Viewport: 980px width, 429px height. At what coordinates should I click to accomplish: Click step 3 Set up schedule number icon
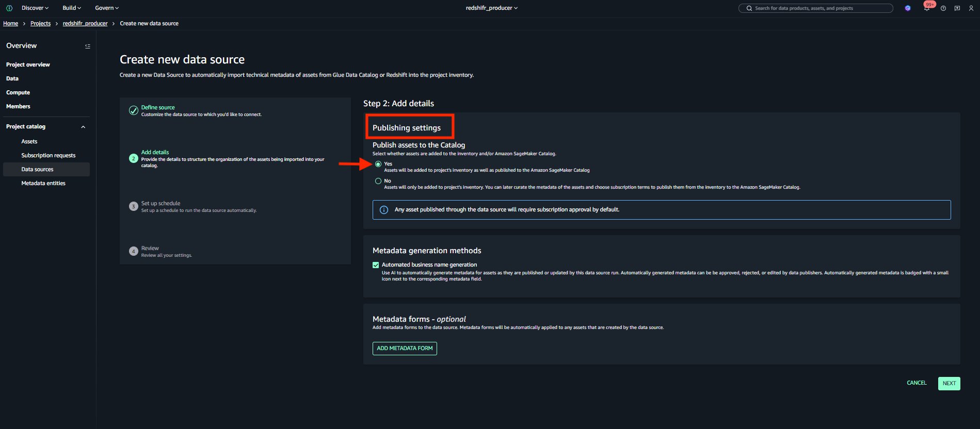[133, 206]
